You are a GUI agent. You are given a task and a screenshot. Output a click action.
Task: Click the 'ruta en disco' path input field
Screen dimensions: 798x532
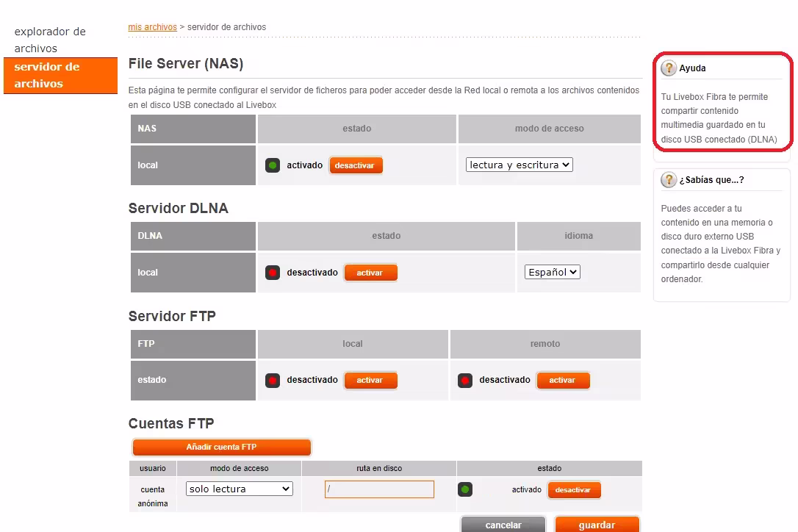379,489
